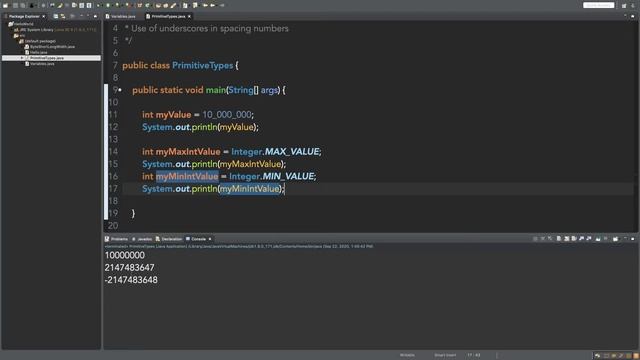Run the program with the green Run icon
The image size is (640, 360).
[x=108, y=5]
